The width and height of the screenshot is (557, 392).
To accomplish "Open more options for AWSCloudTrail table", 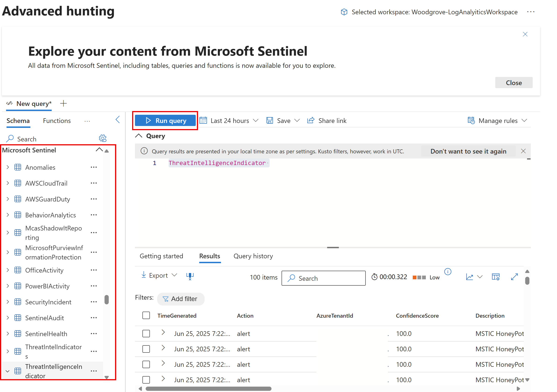I will click(94, 183).
